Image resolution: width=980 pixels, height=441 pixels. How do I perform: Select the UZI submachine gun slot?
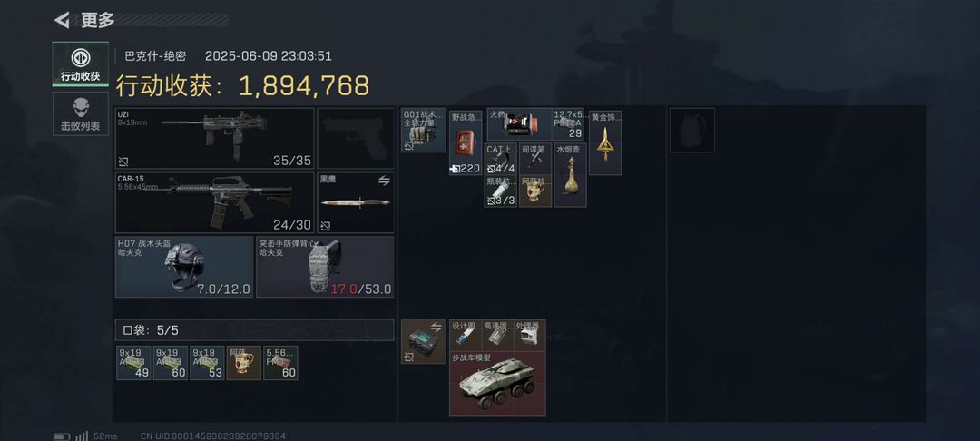coord(214,138)
